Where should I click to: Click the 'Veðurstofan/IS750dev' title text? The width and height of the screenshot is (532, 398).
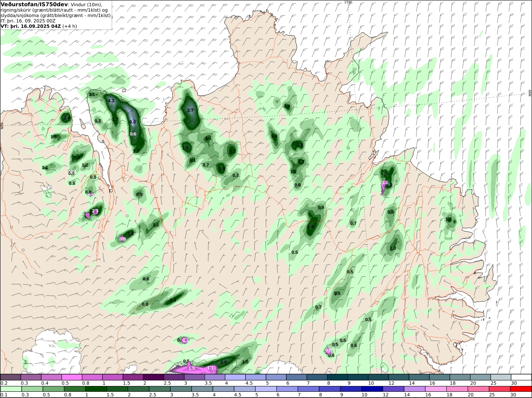[x=34, y=4]
